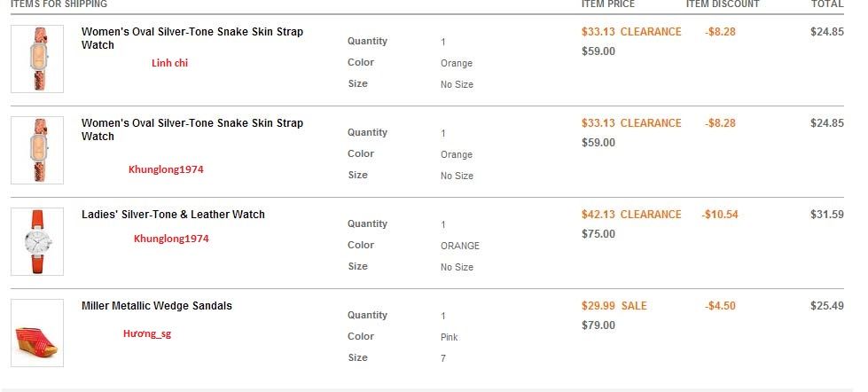Click the Size 7 value for the sandals
This screenshot has height=392, width=868.
coord(442,358)
